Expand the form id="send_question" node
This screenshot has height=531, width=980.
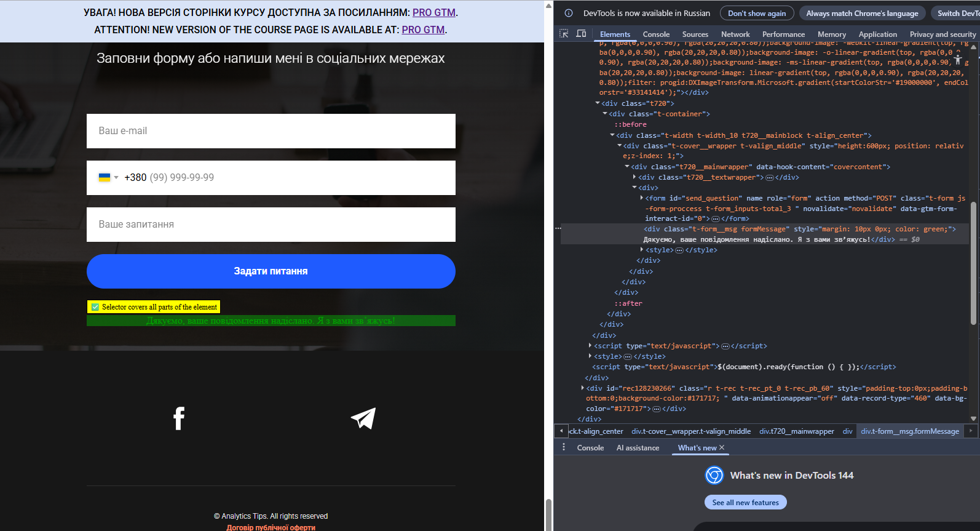(642, 198)
